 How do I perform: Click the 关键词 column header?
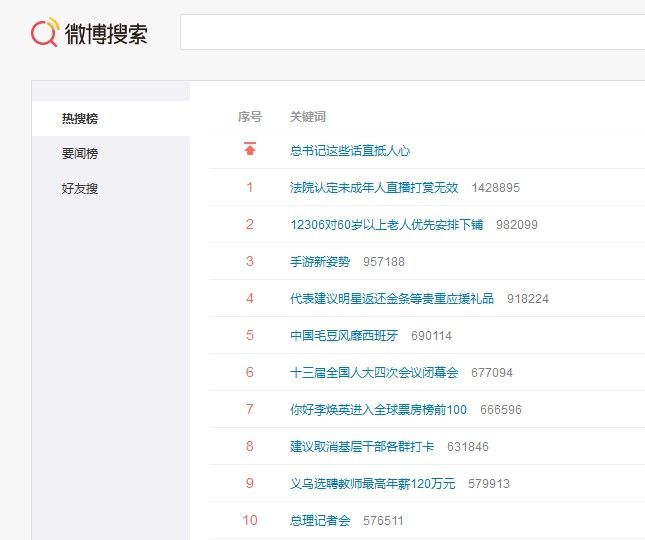pyautogui.click(x=307, y=117)
